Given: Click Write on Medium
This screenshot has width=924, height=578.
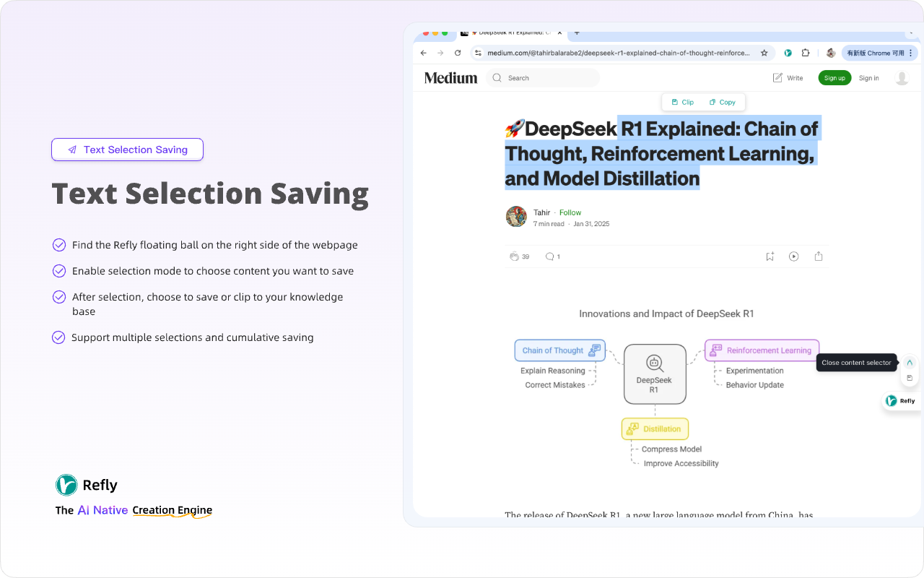Looking at the screenshot, I should (788, 78).
